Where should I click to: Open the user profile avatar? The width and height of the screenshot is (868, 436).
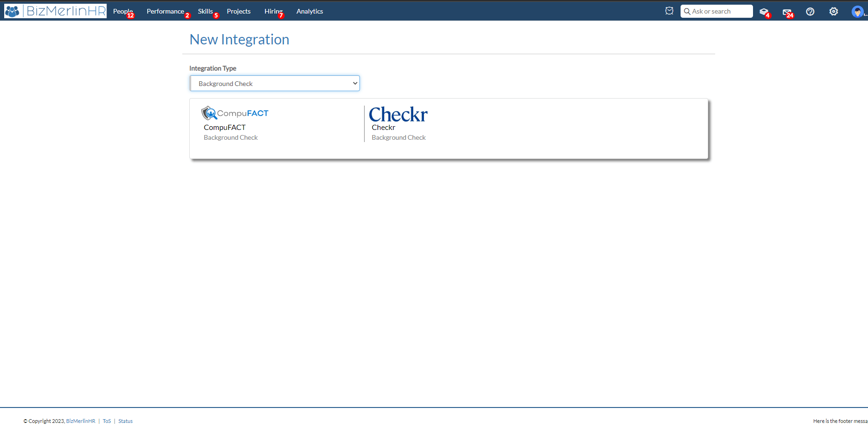[x=857, y=12]
